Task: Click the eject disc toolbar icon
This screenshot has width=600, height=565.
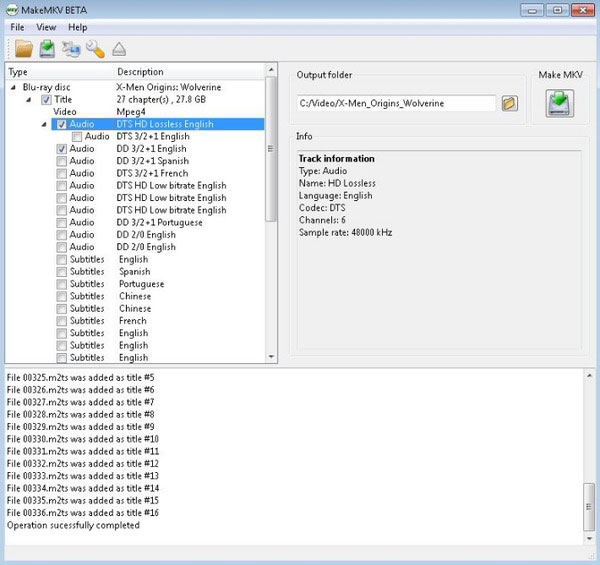Action: pos(119,48)
